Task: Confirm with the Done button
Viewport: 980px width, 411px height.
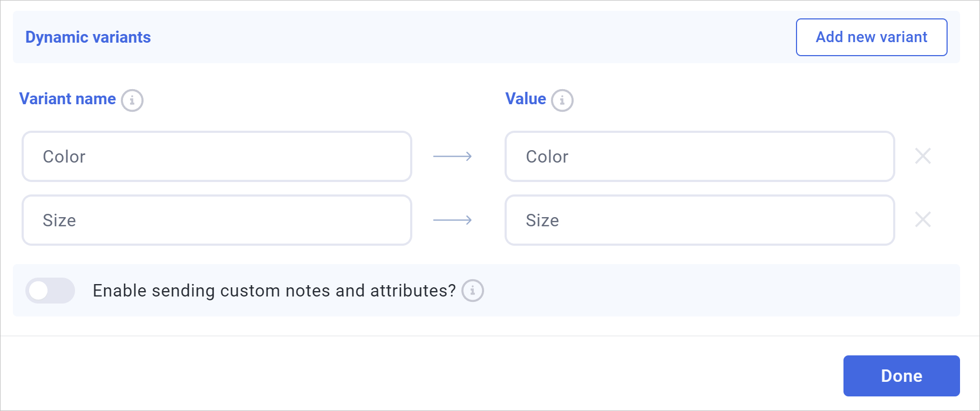Action: (901, 376)
